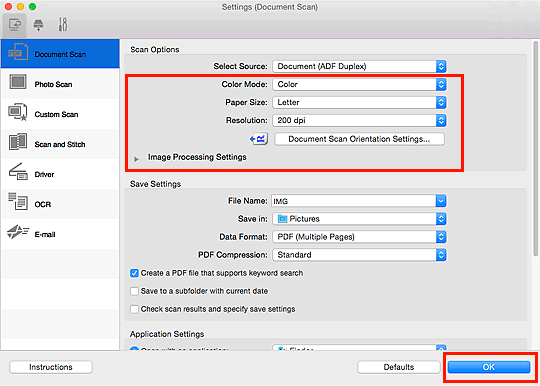Open the Color Mode dropdown

point(359,84)
